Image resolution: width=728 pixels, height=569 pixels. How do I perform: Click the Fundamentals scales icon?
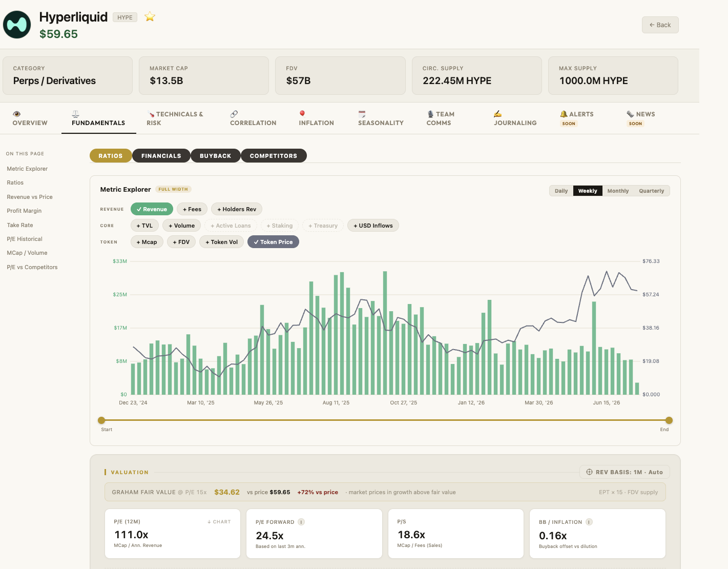75,114
